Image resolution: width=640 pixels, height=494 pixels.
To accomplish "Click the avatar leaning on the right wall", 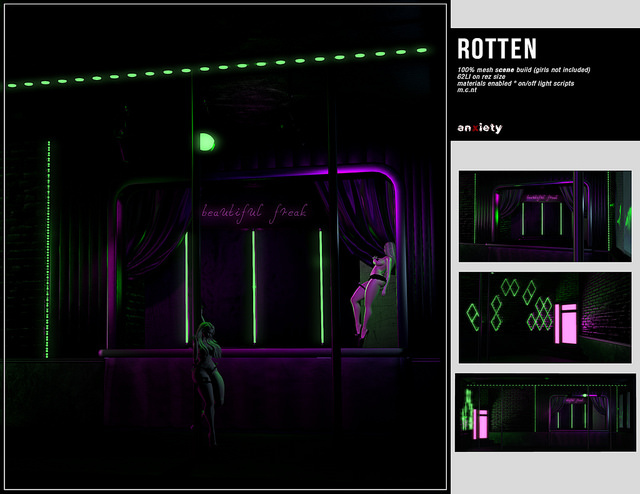I will (x=373, y=291).
